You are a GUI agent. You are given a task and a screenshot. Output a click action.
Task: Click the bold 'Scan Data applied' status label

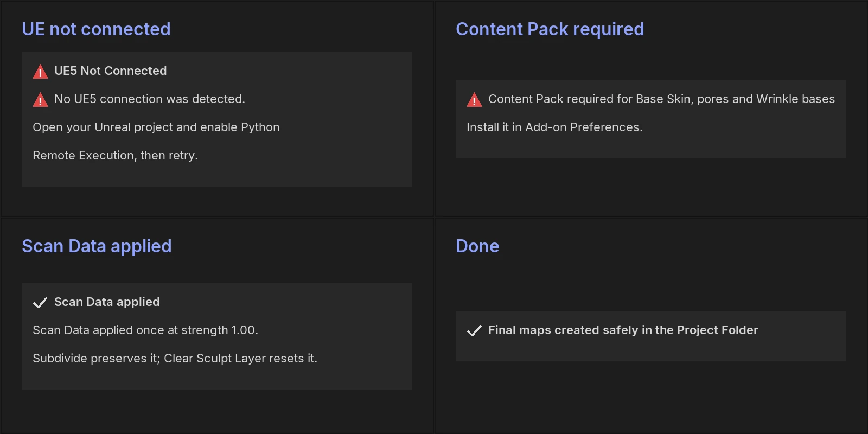tap(107, 302)
